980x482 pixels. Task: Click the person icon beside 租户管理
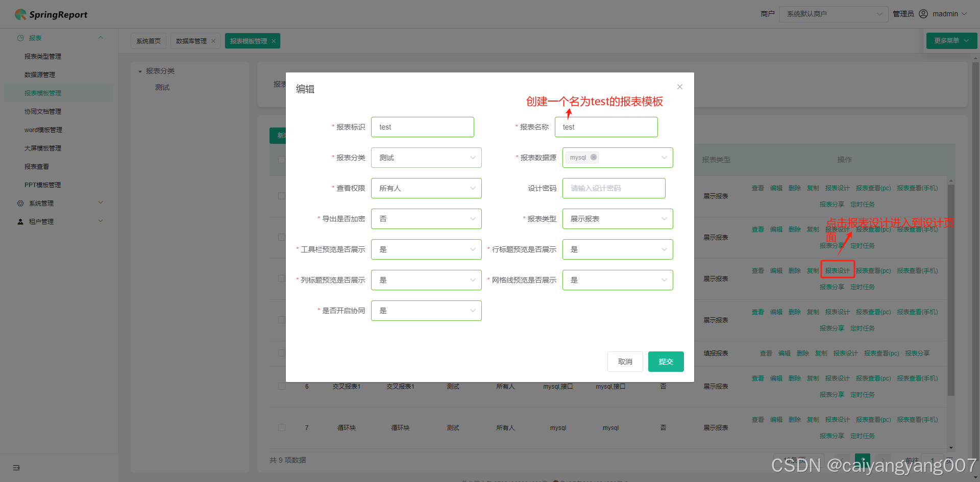click(x=20, y=221)
